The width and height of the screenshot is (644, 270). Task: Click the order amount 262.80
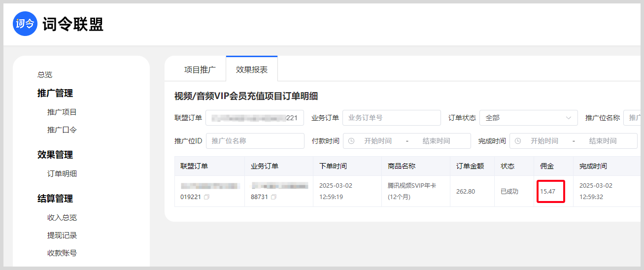pos(466,191)
